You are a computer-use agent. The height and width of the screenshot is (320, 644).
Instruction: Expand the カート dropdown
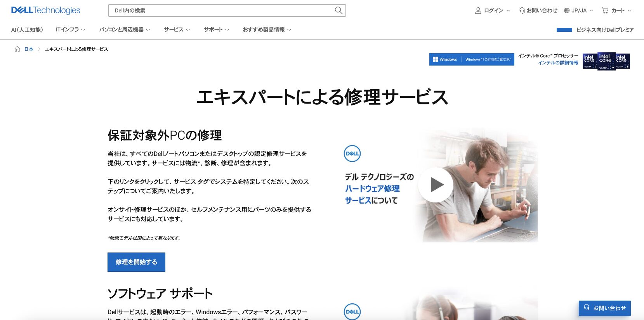[621, 10]
